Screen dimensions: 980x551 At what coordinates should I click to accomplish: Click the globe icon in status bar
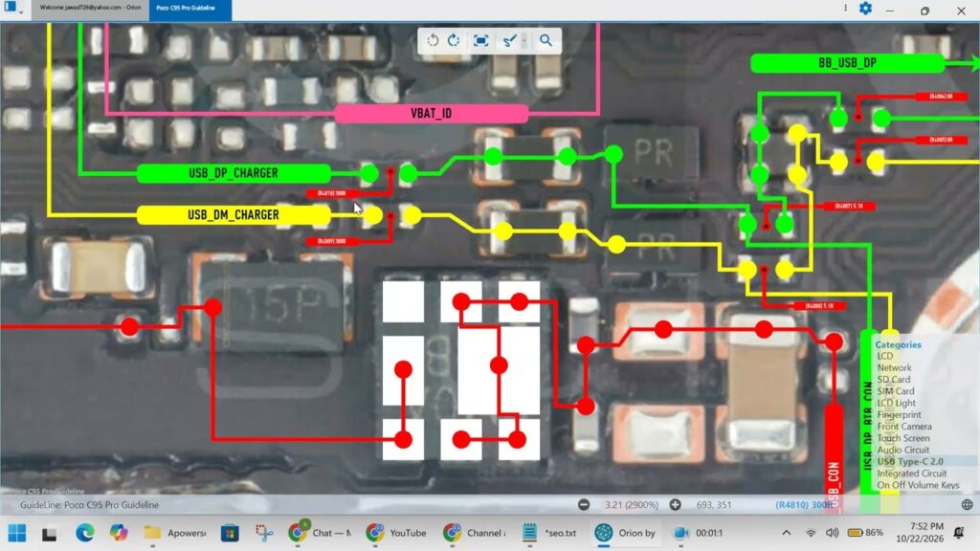click(x=967, y=505)
